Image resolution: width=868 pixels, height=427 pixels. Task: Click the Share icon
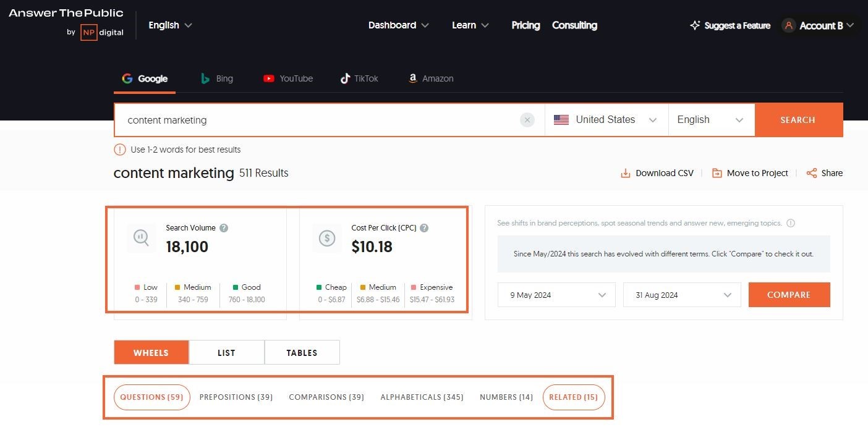(812, 173)
